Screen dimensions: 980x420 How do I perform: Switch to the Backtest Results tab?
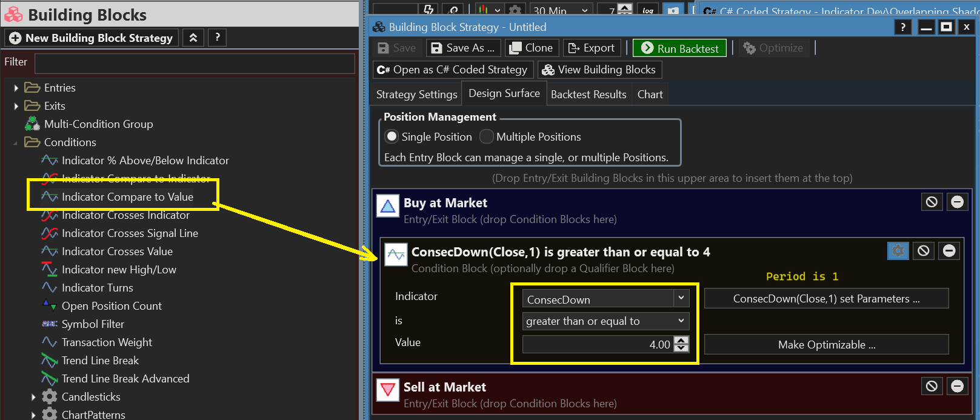point(588,95)
